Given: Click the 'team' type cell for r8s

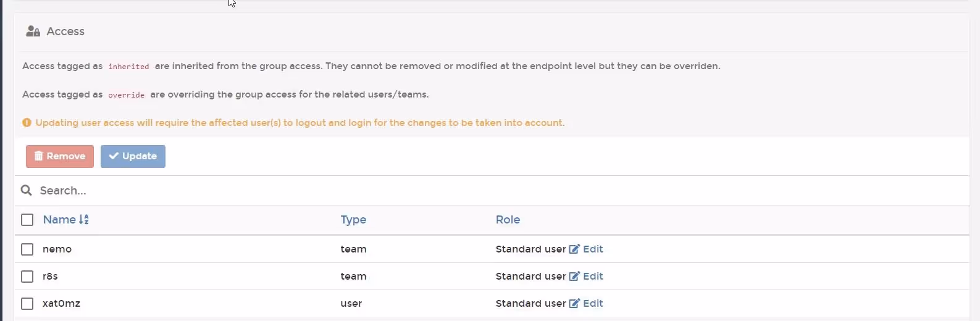Looking at the screenshot, I should coord(353,277).
